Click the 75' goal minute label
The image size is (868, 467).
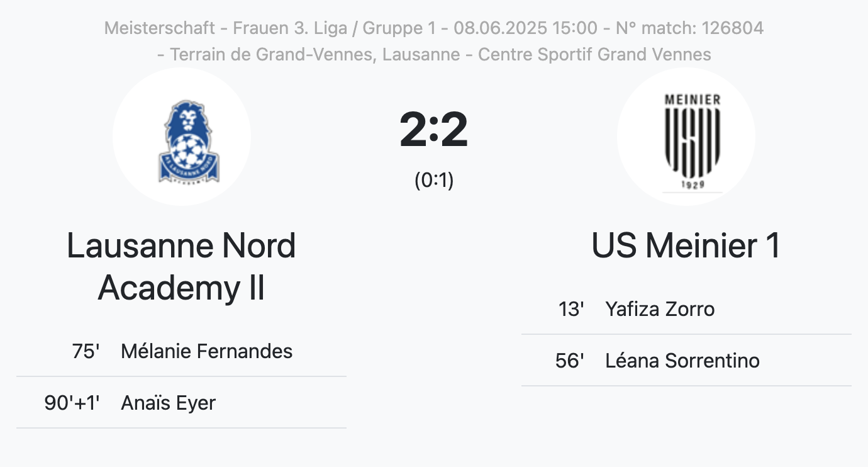pyautogui.click(x=86, y=351)
